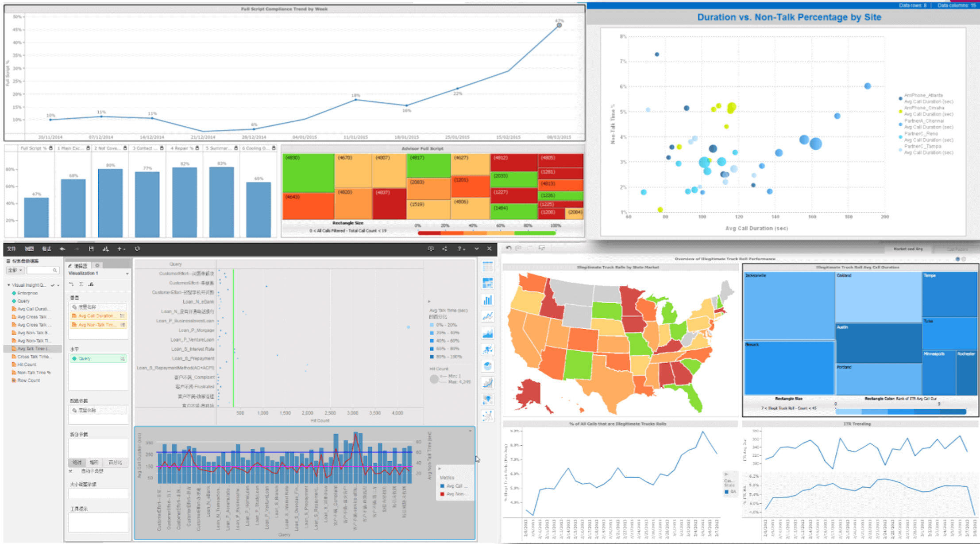Select the bar chart visualization icon
The image size is (980, 544).
(487, 300)
